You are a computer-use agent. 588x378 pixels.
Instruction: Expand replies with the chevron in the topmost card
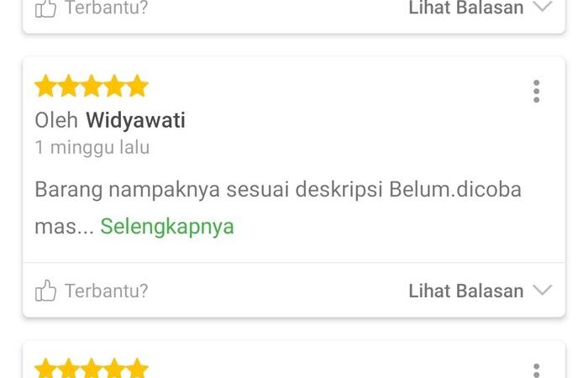point(543,7)
